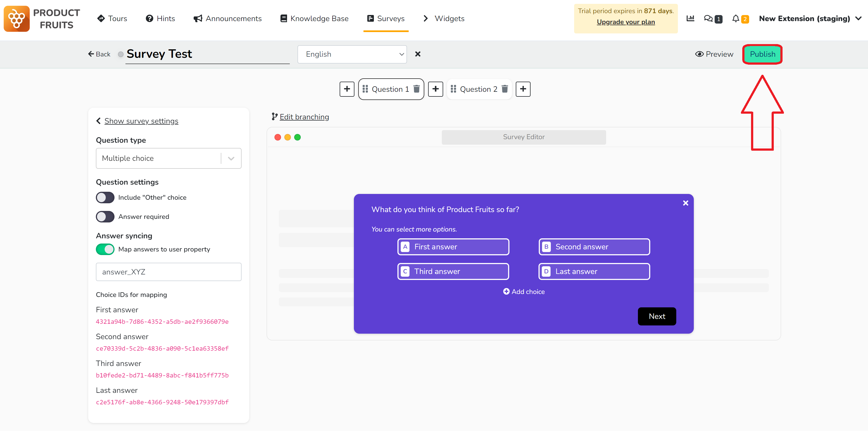Click the Next button in survey
The height and width of the screenshot is (432, 868).
[x=657, y=316]
